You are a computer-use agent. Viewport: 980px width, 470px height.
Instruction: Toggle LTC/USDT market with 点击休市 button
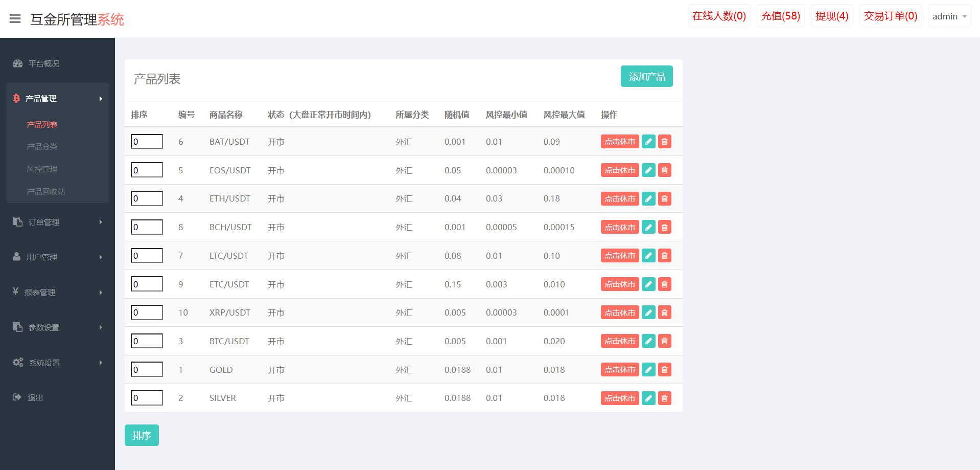coord(620,256)
